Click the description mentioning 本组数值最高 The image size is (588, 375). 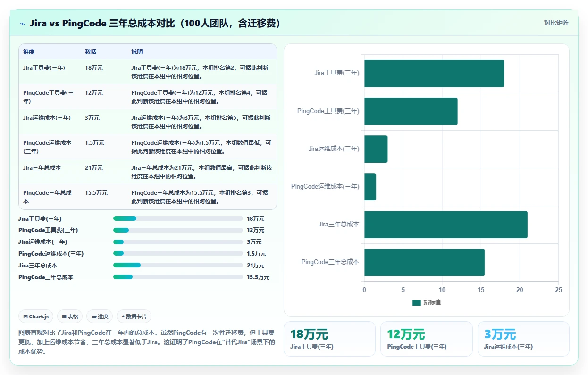202,172
